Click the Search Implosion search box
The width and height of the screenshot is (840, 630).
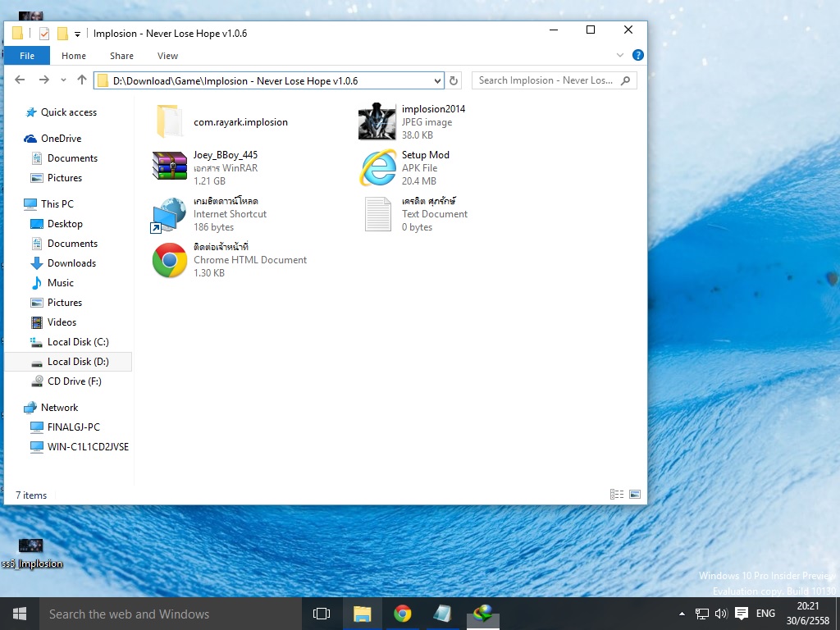tap(555, 80)
